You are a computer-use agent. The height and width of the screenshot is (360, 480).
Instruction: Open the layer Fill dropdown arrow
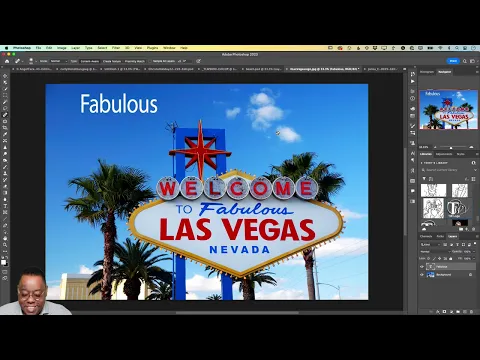[474, 258]
